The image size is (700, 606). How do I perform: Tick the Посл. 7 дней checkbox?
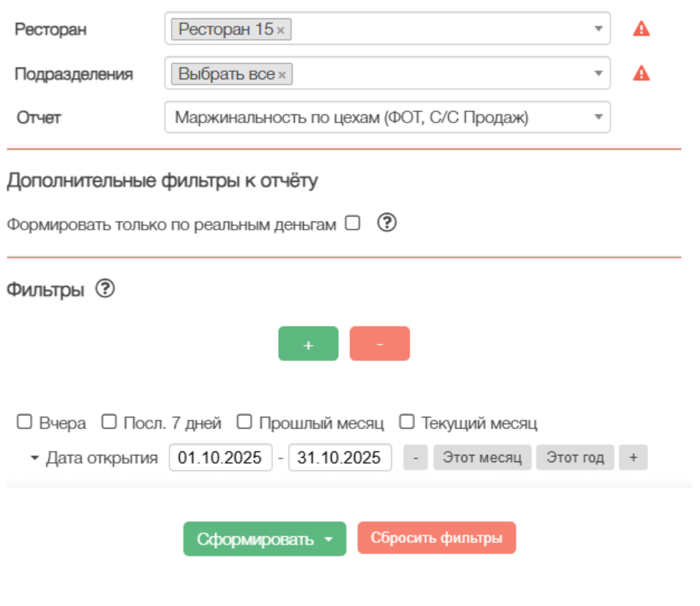[109, 422]
